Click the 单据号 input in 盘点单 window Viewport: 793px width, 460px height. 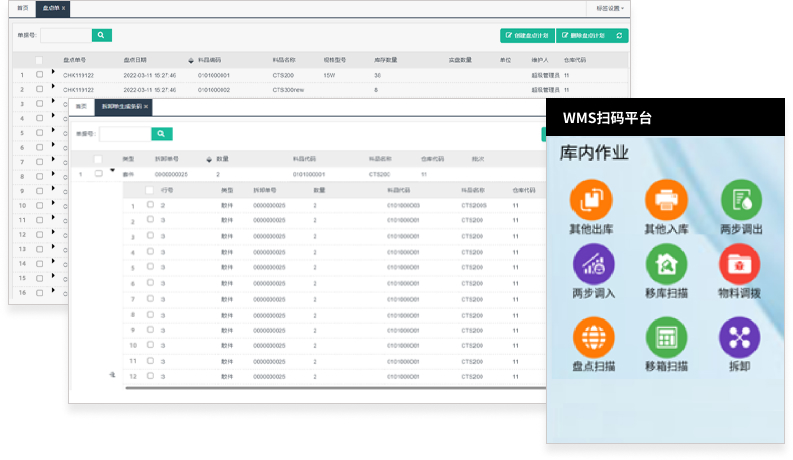coord(66,35)
